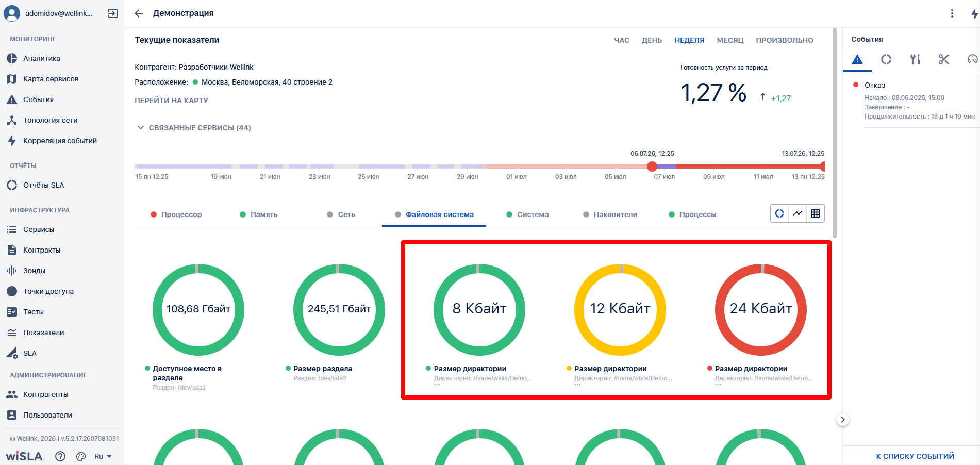Click ПЕРЕЙТИ НА КАРТУ link
Image resolution: width=980 pixels, height=465 pixels.
pyautogui.click(x=171, y=101)
